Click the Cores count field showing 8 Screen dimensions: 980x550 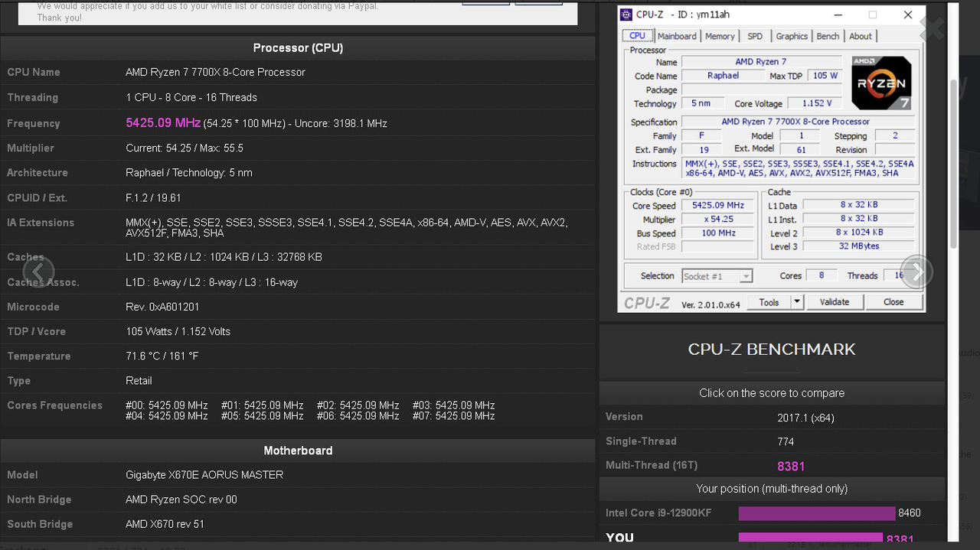tap(822, 275)
